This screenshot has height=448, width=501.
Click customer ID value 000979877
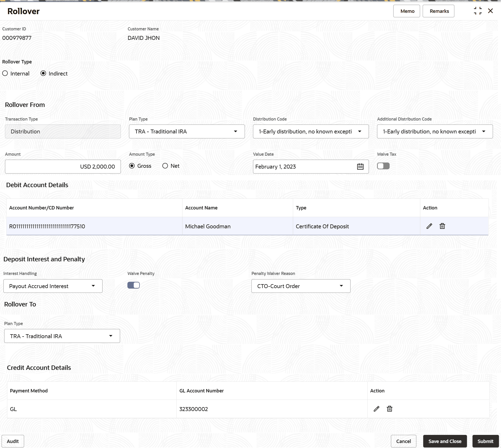pos(17,38)
